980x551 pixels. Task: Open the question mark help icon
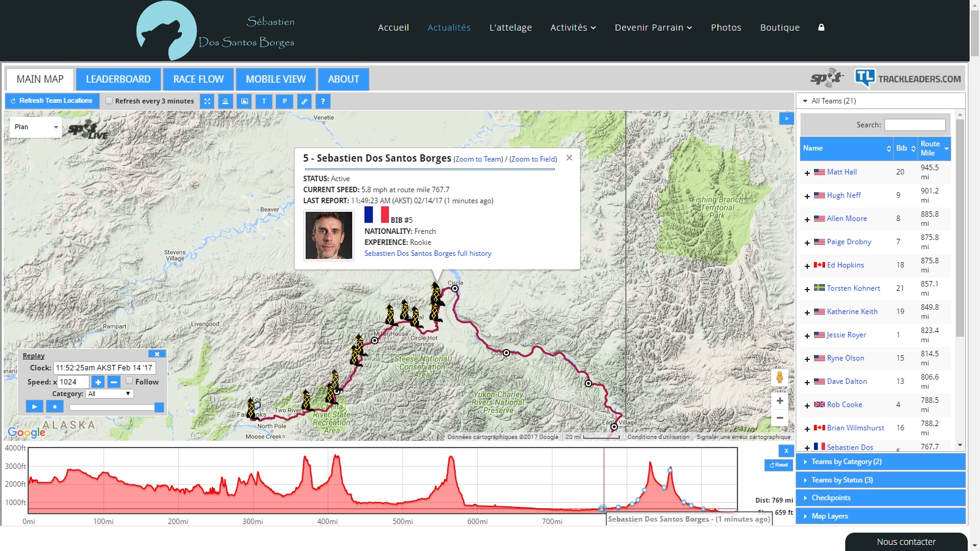pos(323,101)
